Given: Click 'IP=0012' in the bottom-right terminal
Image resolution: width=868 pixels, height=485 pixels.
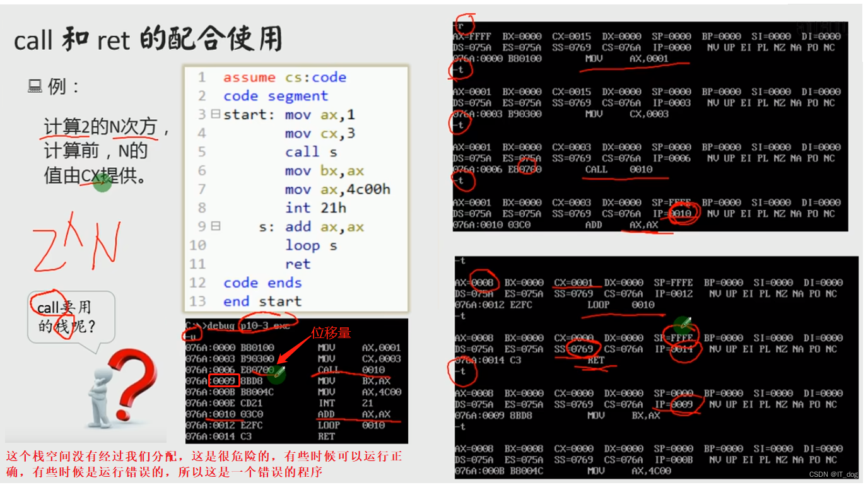Looking at the screenshot, I should [x=674, y=293].
